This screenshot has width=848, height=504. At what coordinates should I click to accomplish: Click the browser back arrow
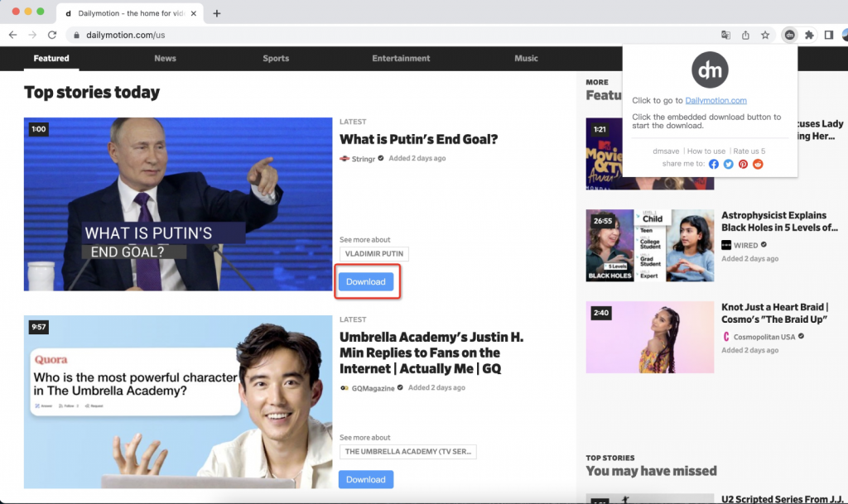coord(13,35)
